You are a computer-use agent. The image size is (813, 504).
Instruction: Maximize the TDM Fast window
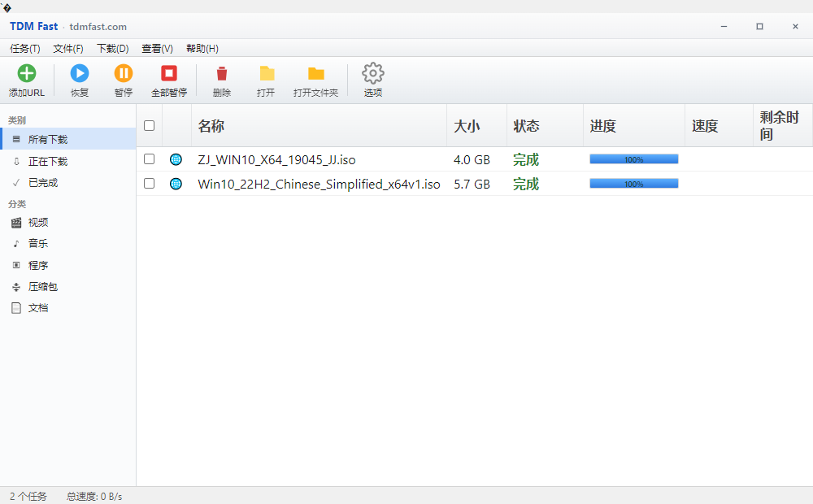click(x=759, y=27)
